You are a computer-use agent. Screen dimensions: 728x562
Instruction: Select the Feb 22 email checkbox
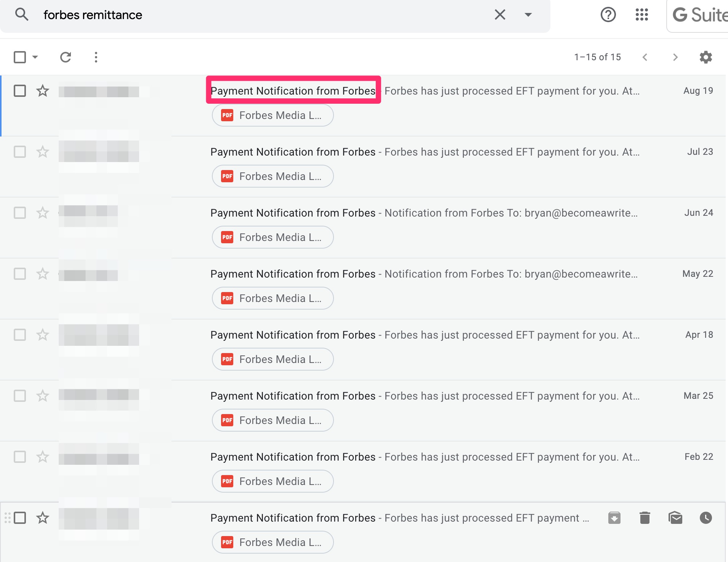(20, 457)
